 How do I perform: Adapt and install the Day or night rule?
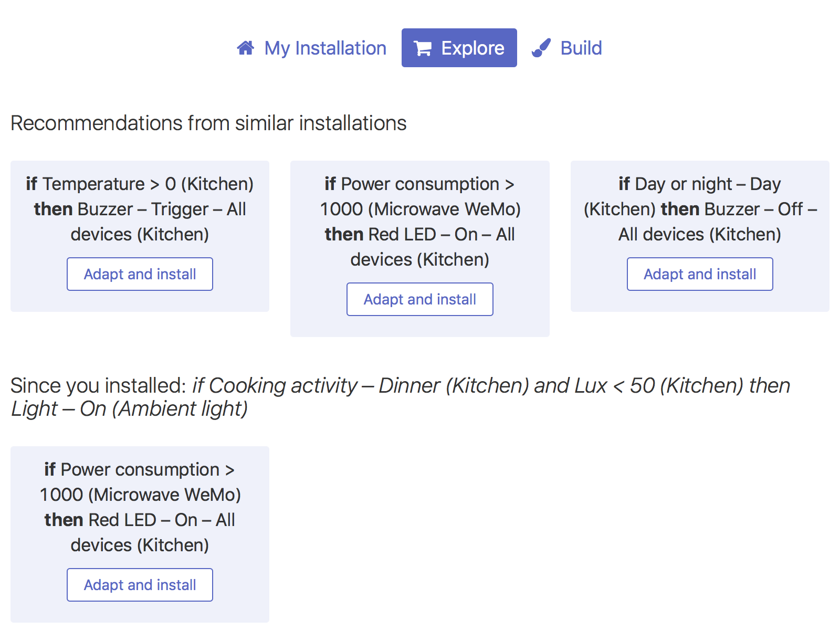click(700, 274)
